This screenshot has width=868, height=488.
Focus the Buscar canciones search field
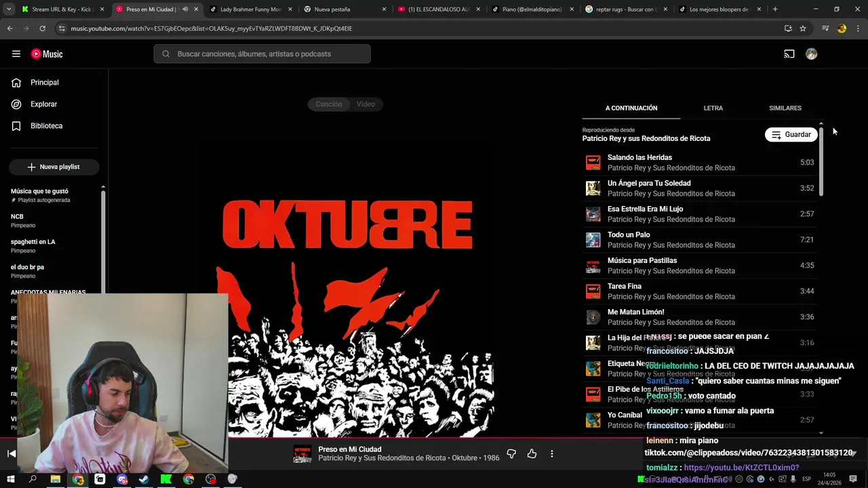pyautogui.click(x=262, y=54)
